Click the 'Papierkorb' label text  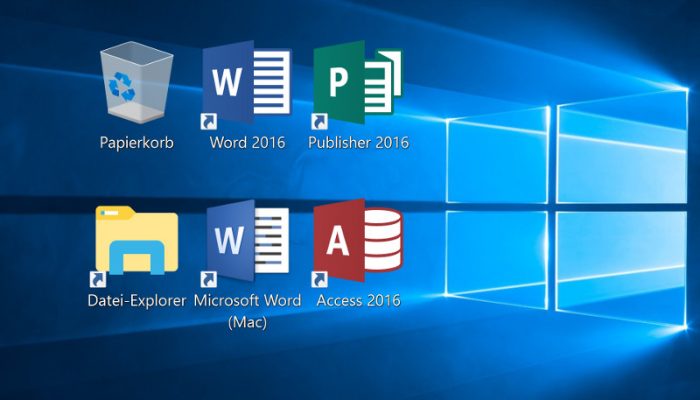coord(137,143)
